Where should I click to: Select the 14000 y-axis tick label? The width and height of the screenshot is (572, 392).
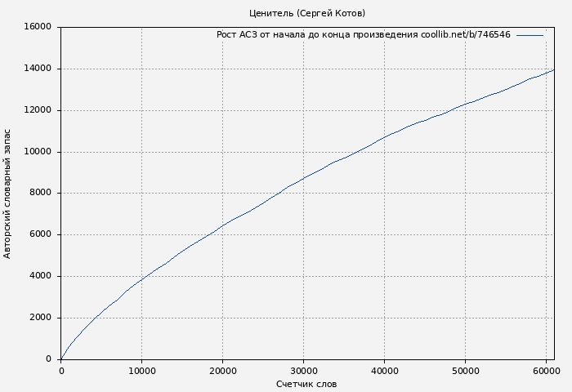tap(38, 69)
